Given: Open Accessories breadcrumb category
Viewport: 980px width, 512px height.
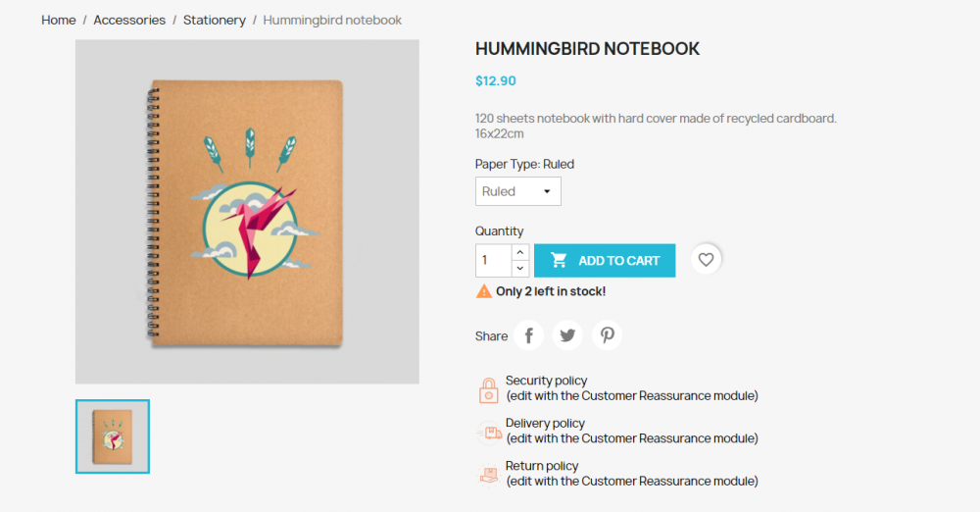Looking at the screenshot, I should 129,20.
